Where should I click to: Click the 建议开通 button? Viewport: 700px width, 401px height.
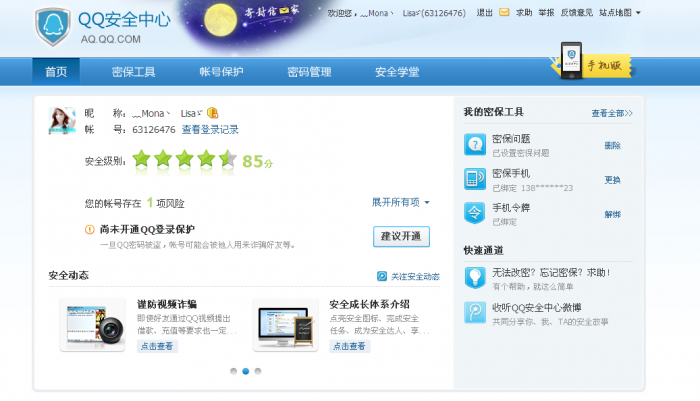tap(401, 236)
